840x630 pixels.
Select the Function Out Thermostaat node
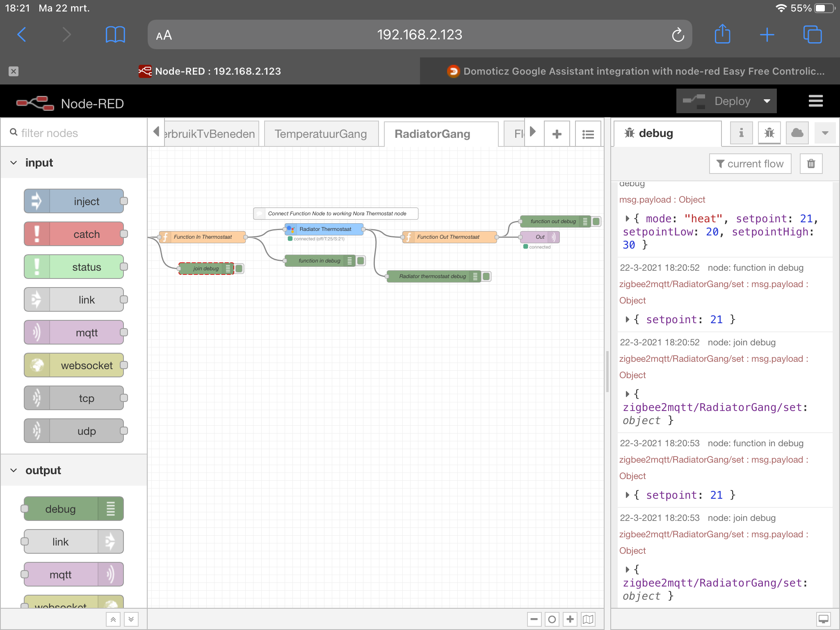(x=449, y=237)
